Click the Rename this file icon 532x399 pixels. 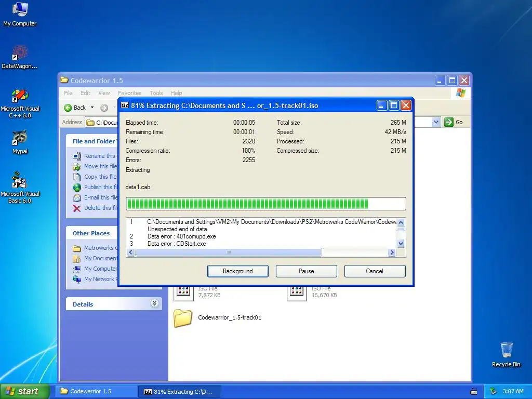coord(77,156)
